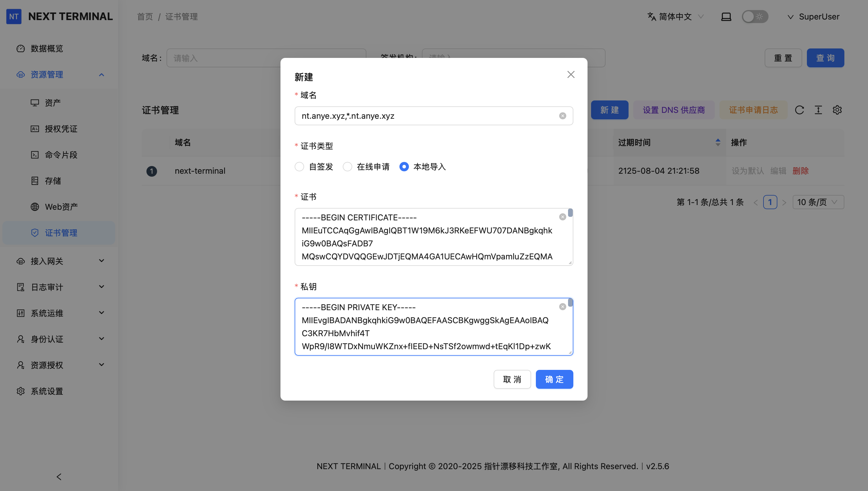Image resolution: width=868 pixels, height=491 pixels.
Task: Click the certificate textarea scrollbar thumb
Action: [570, 213]
